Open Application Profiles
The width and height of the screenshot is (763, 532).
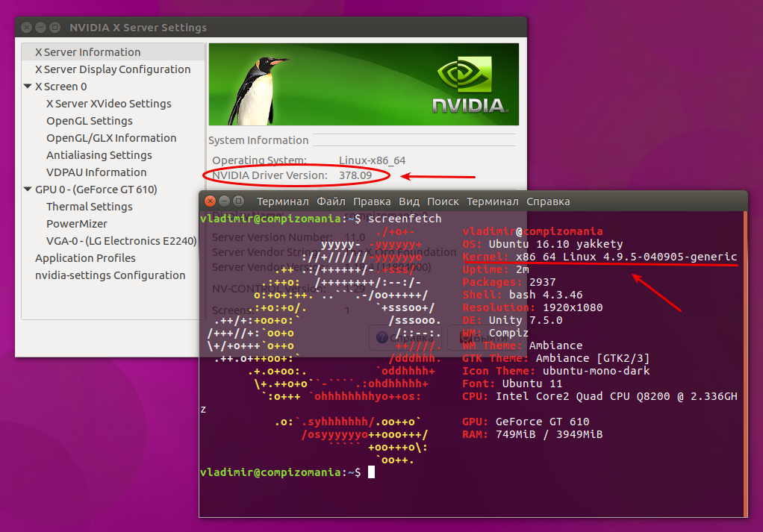point(85,258)
